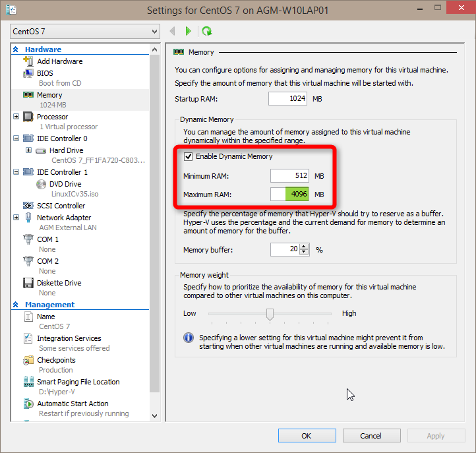Viewport: 476px width, 453px height.
Task: Expand the Network Adapter tree node
Action: click(16, 218)
